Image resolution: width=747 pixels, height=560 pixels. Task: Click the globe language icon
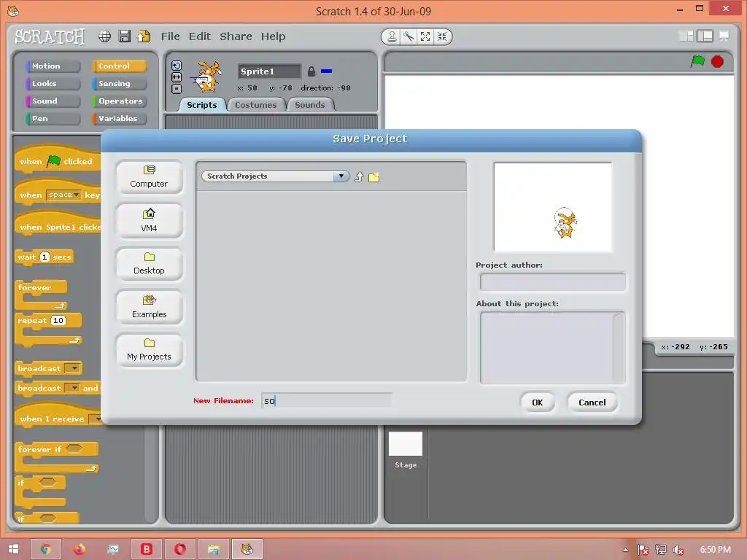tap(105, 36)
